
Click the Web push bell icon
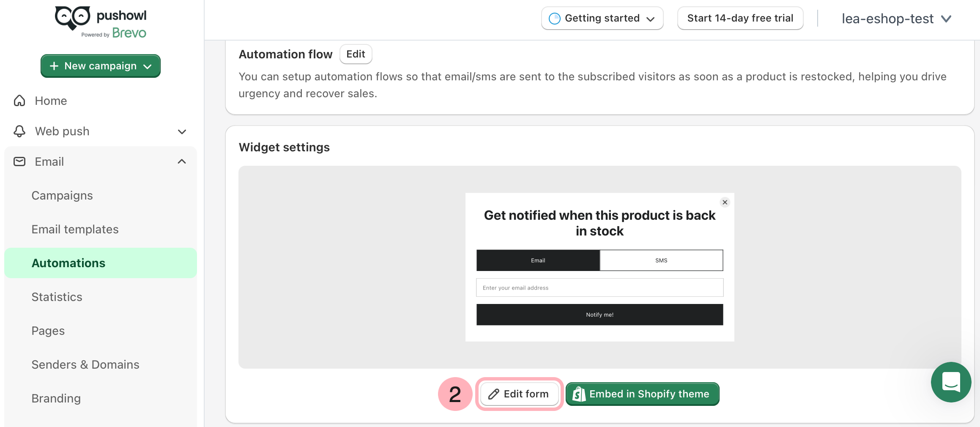pyautogui.click(x=19, y=131)
